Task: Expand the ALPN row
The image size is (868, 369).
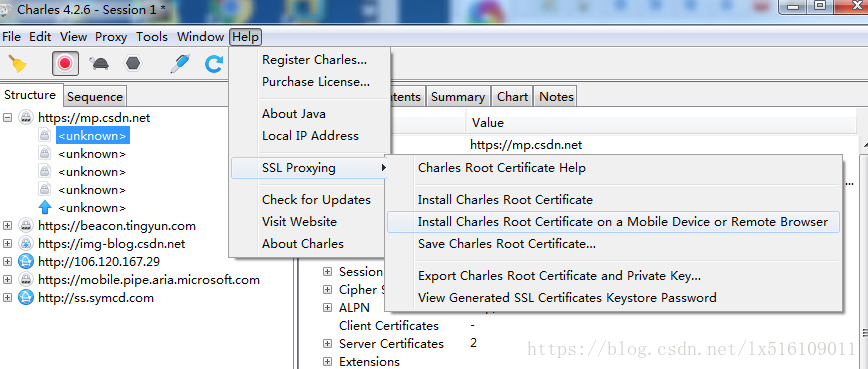Action: [328, 308]
